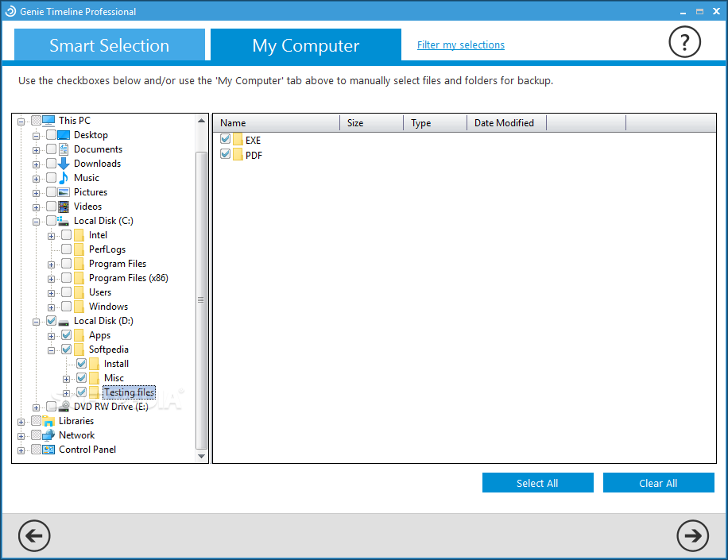Sort by the Size column header
This screenshot has height=560, width=728.
pos(371,123)
